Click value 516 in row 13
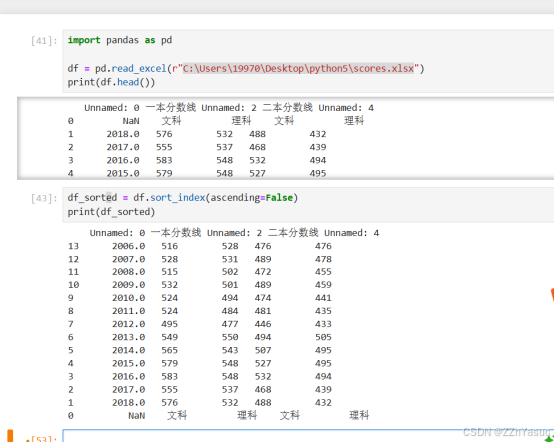Viewport: 554px width, 443px height. coord(170,246)
